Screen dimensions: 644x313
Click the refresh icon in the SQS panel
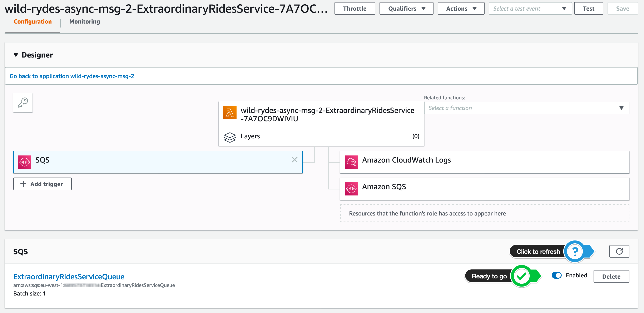(619, 251)
